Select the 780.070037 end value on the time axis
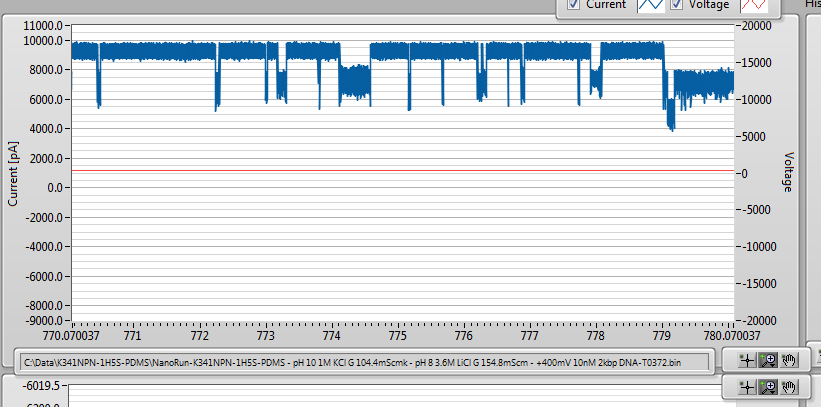The width and height of the screenshot is (821, 407). [x=730, y=335]
